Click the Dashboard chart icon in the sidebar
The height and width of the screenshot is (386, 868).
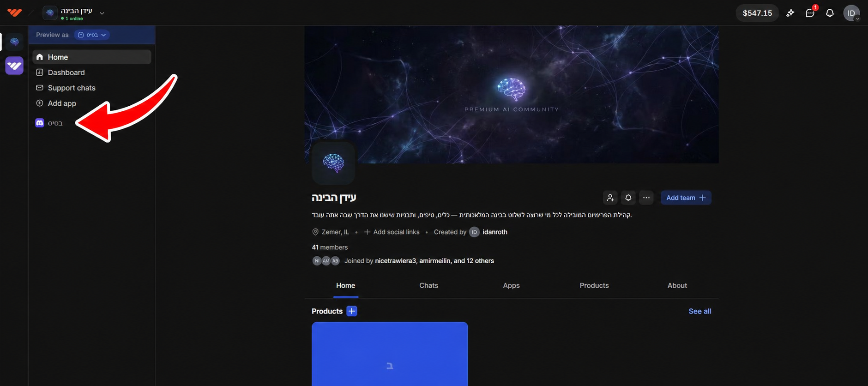coord(40,72)
